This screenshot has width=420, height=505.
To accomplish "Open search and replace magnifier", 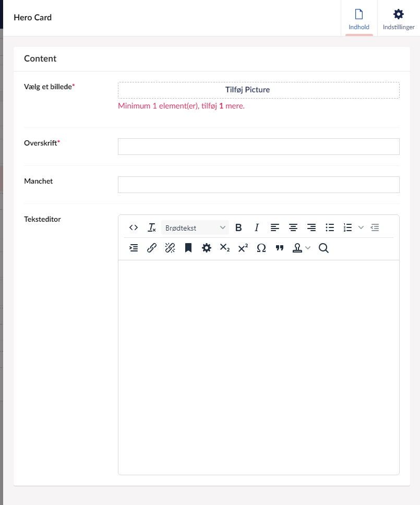I will [x=323, y=248].
